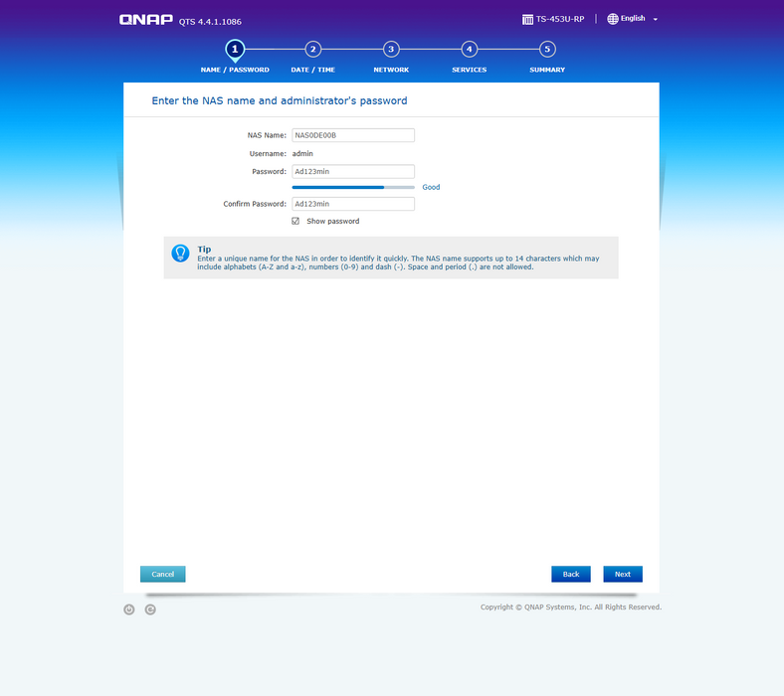Screen dimensions: 784x696
Task: Click the Password input field
Action: click(353, 171)
